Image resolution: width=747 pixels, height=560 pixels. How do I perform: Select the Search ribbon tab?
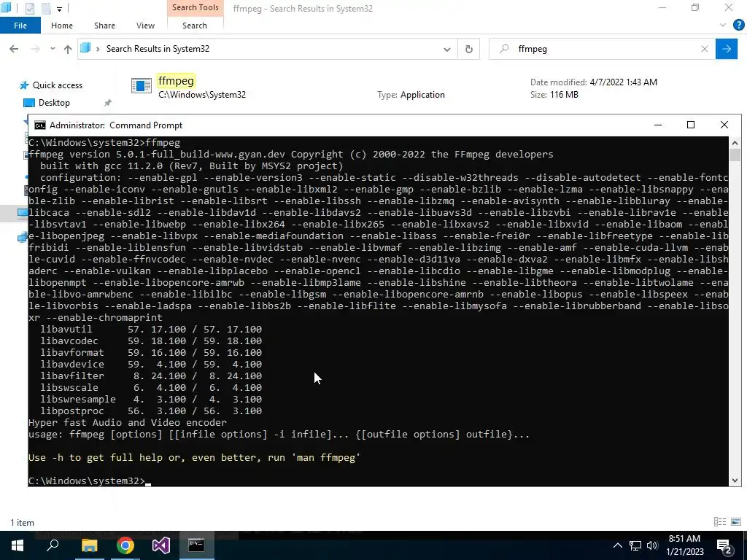point(194,26)
